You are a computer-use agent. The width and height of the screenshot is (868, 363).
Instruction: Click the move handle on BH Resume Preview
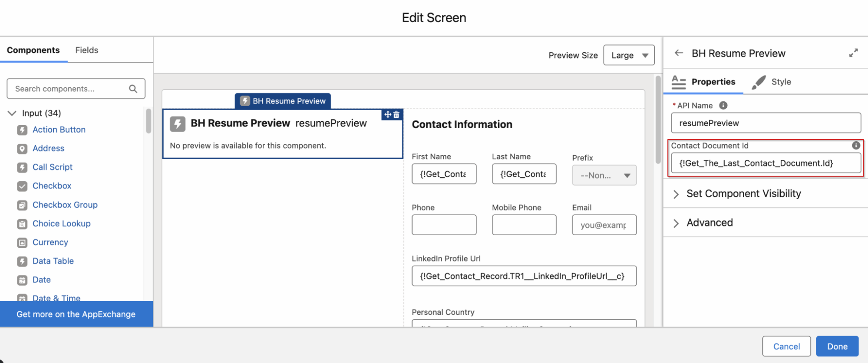pos(387,115)
